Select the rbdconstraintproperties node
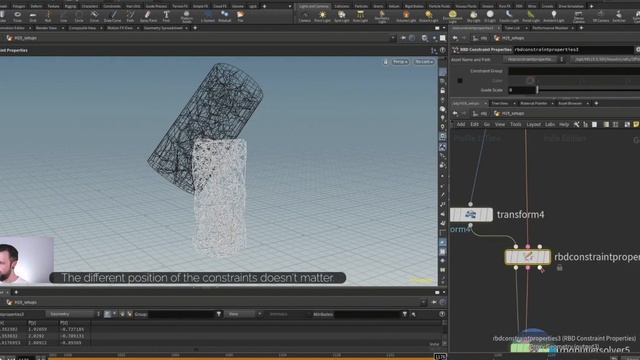This screenshot has width=640, height=360. [x=527, y=257]
